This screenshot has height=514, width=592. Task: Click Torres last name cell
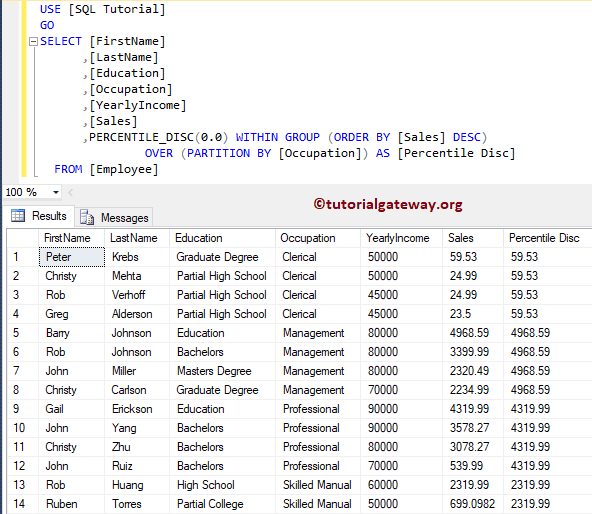[137, 504]
